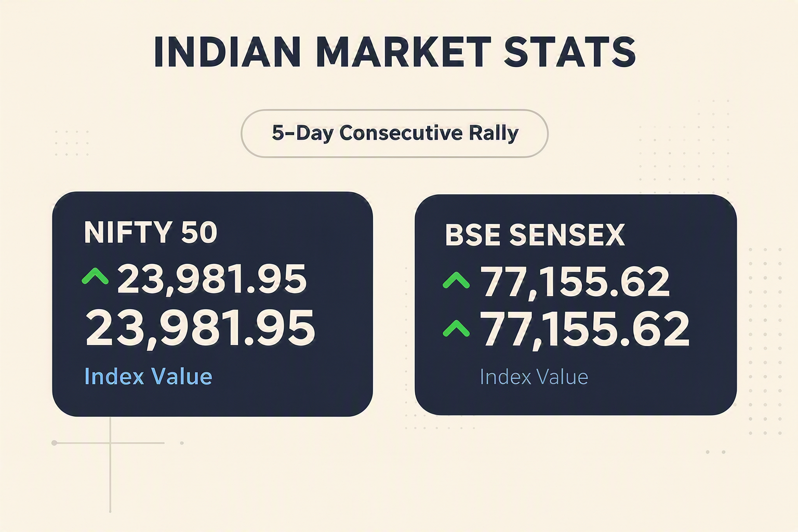Viewport: 798px width, 532px height.
Task: Click the lower larger 77,155.62 Sensex value
Action: [x=585, y=329]
